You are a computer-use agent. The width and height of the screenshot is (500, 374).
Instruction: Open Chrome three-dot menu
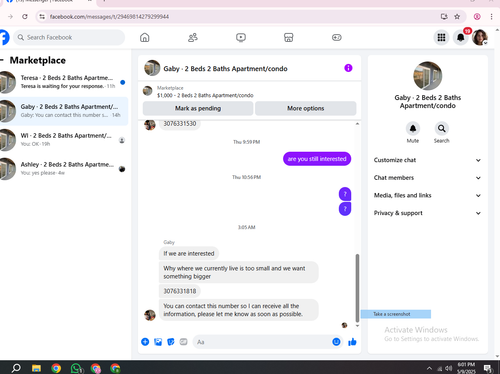click(x=491, y=16)
